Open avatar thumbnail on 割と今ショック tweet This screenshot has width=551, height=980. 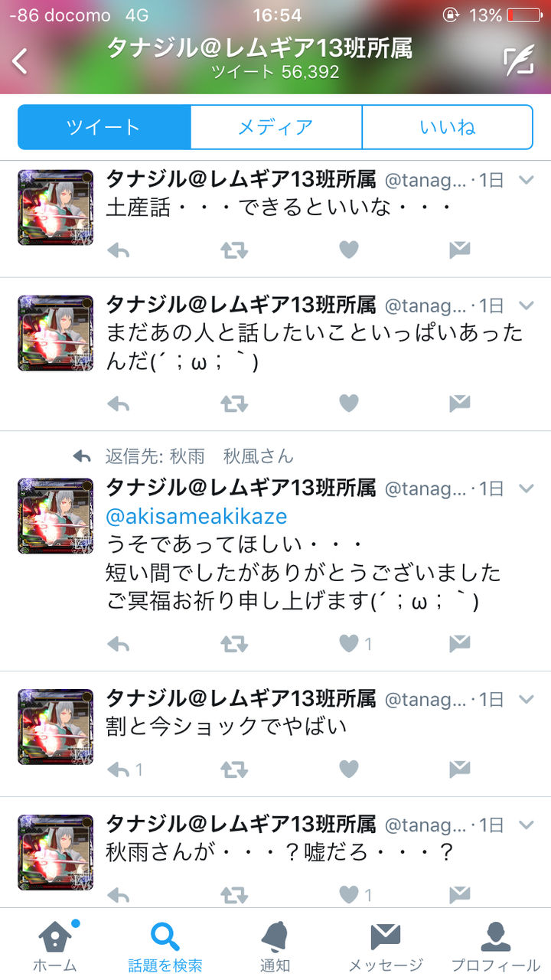click(x=55, y=727)
